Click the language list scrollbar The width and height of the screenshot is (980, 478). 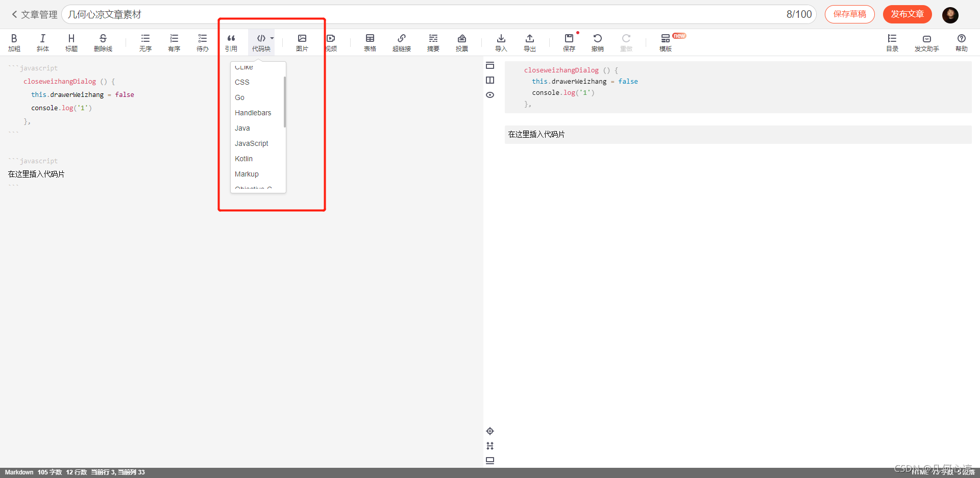pos(284,102)
